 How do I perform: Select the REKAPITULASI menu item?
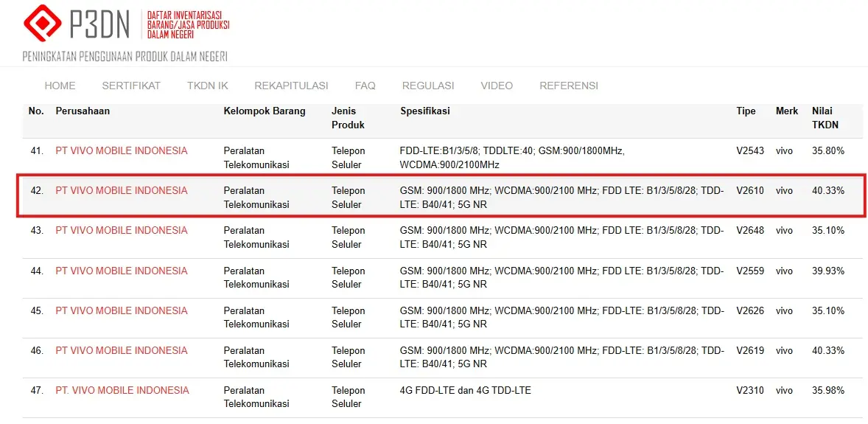click(291, 86)
